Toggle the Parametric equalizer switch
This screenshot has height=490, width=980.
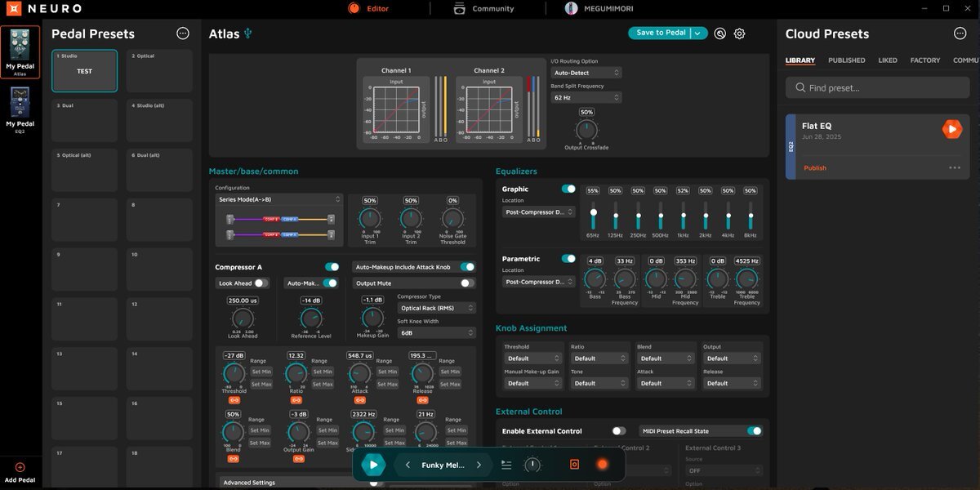pyautogui.click(x=568, y=259)
